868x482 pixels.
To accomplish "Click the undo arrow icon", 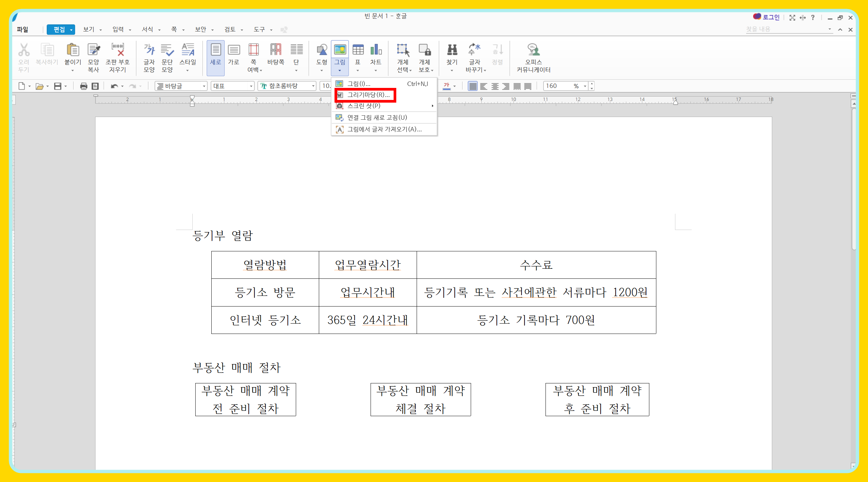I will [x=114, y=86].
